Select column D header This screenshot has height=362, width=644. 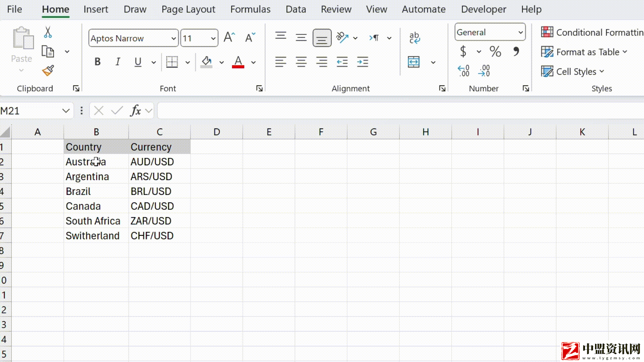coord(217,132)
